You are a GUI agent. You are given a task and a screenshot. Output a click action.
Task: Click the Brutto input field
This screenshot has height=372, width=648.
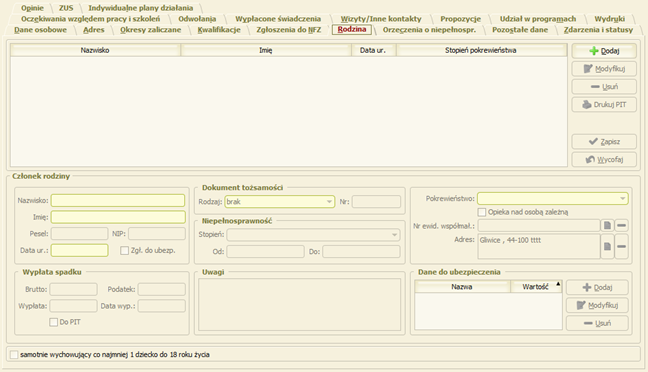74,289
